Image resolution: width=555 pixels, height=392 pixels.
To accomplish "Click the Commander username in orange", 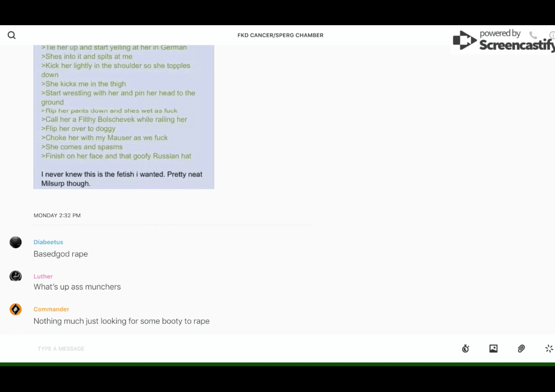I will [52, 309].
